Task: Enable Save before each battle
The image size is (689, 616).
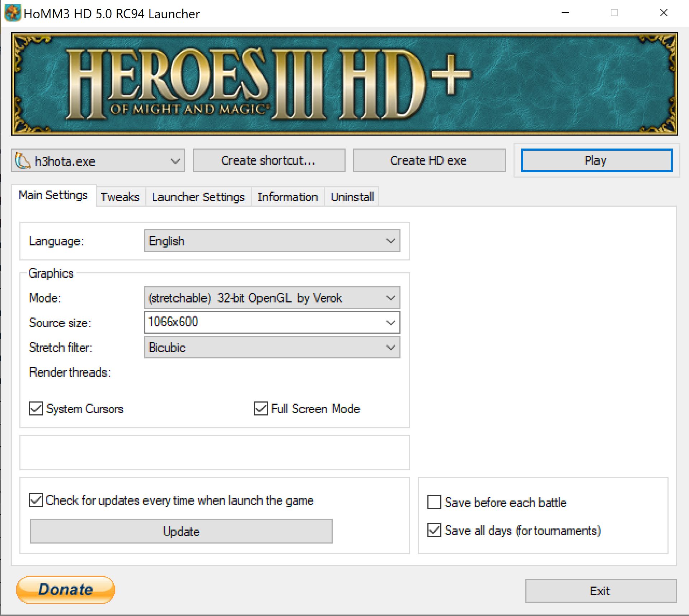Action: point(434,502)
